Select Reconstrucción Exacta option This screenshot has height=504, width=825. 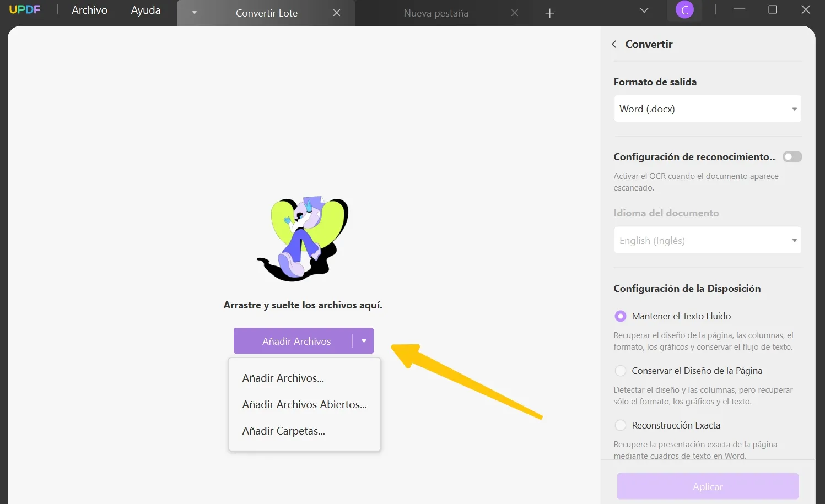point(621,425)
